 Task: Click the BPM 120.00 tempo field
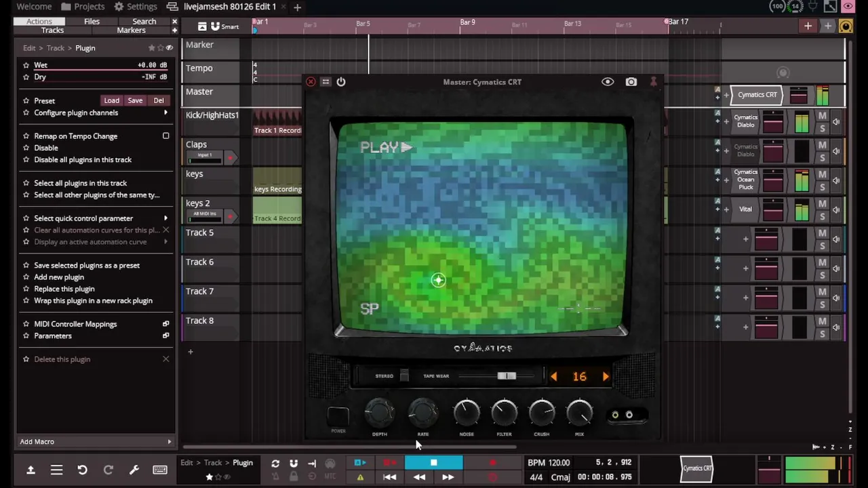pyautogui.click(x=549, y=463)
